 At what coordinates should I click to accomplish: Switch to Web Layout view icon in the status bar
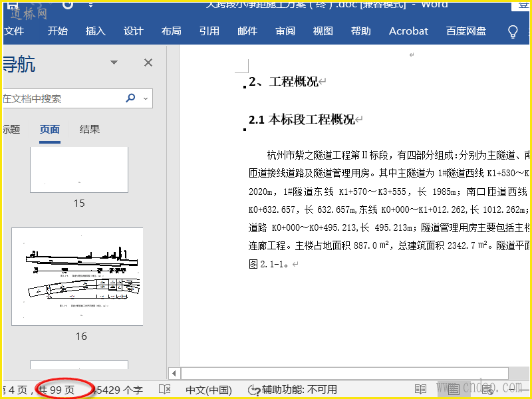tap(487, 390)
